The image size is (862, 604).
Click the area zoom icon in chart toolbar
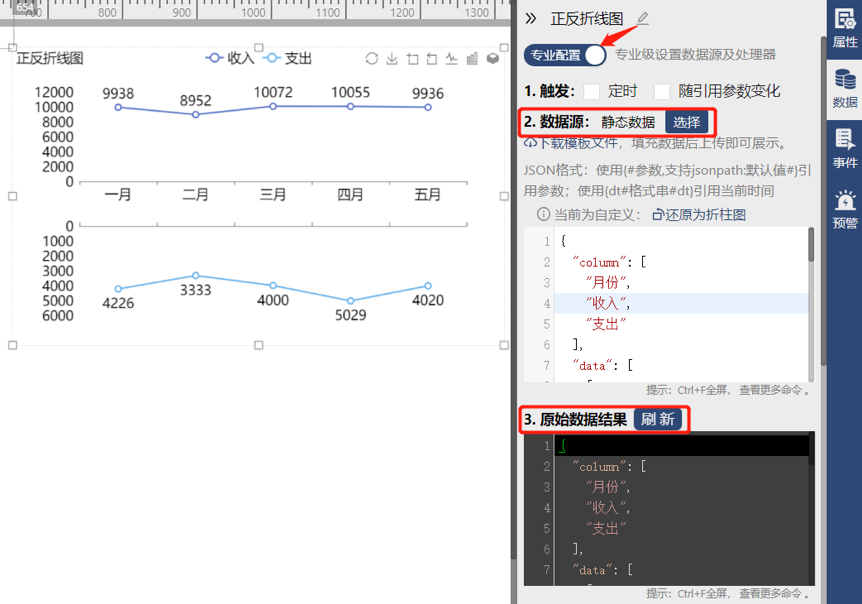click(x=412, y=59)
